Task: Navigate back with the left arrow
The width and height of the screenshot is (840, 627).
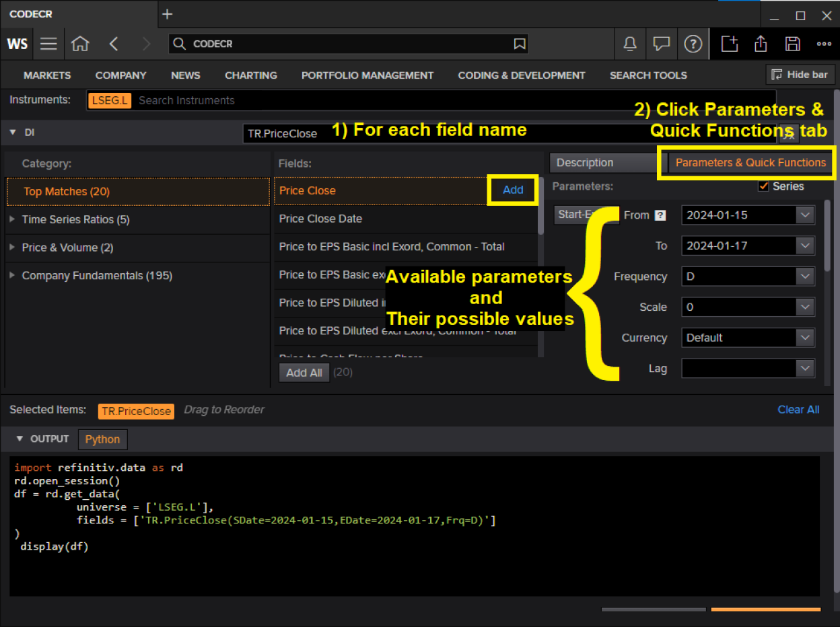Action: [114, 44]
